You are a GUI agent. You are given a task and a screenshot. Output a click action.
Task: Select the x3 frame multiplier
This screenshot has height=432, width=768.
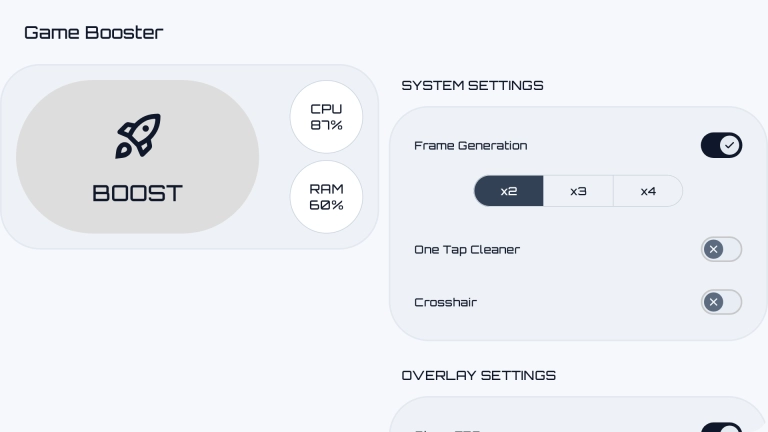tap(578, 191)
